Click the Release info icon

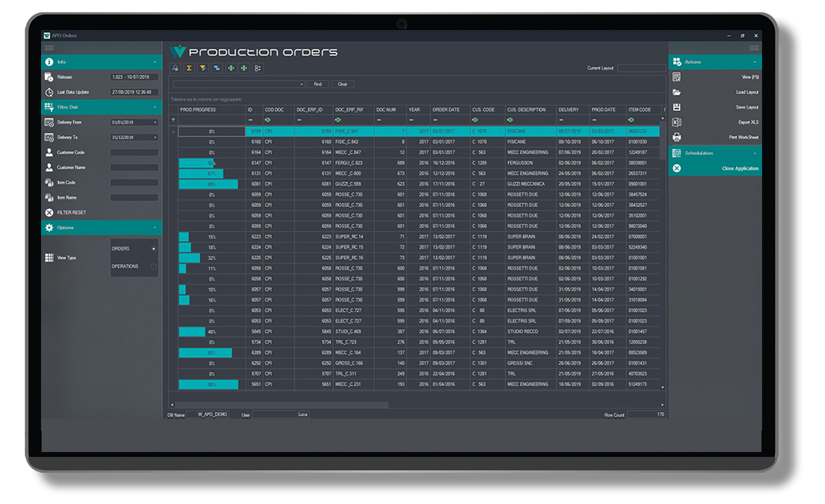pyautogui.click(x=49, y=77)
